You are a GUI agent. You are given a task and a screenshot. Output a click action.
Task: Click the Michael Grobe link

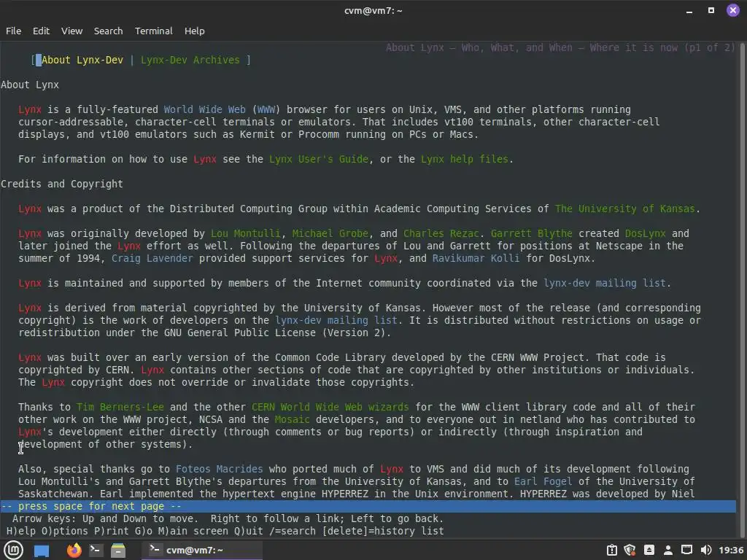[330, 233]
